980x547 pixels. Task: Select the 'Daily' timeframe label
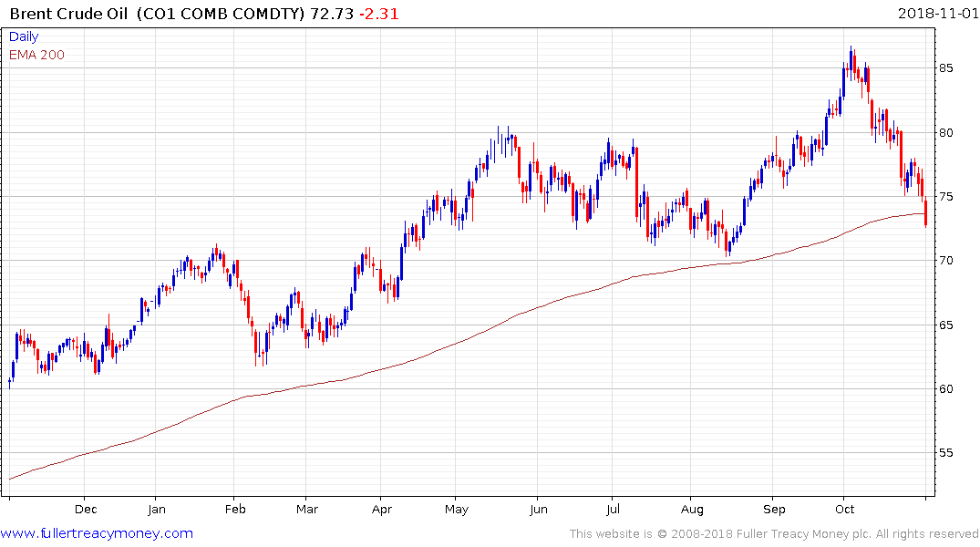(x=24, y=36)
